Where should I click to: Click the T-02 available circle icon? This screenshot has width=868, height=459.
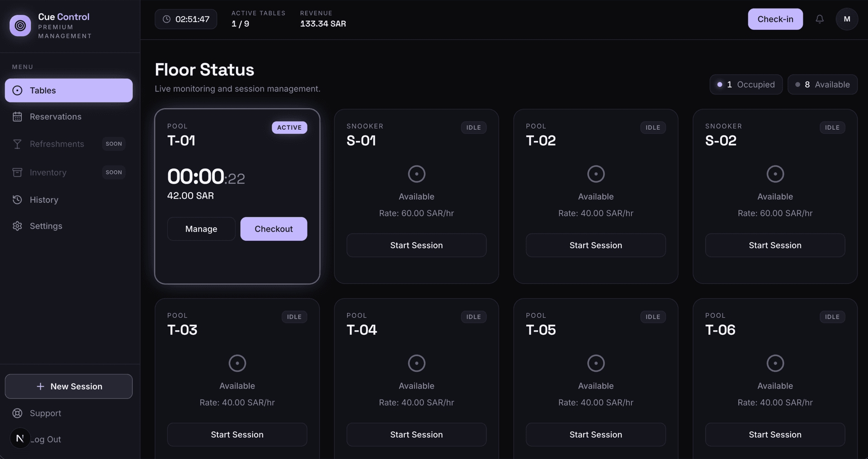596,174
